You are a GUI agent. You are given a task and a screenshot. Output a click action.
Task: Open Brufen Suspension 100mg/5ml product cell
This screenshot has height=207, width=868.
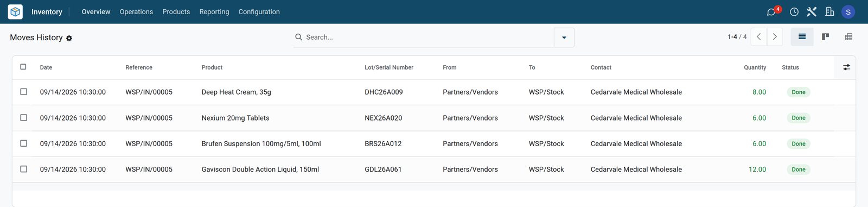pyautogui.click(x=261, y=143)
